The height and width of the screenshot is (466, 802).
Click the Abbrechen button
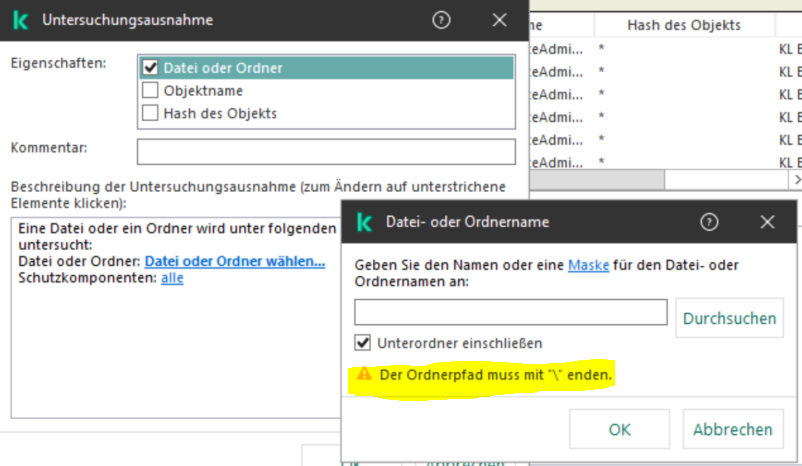click(x=733, y=429)
